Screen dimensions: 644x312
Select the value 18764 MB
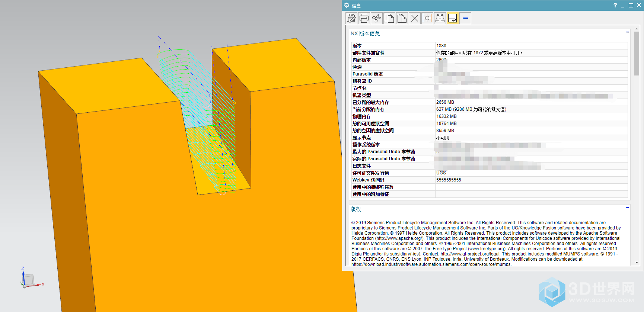tap(446, 123)
